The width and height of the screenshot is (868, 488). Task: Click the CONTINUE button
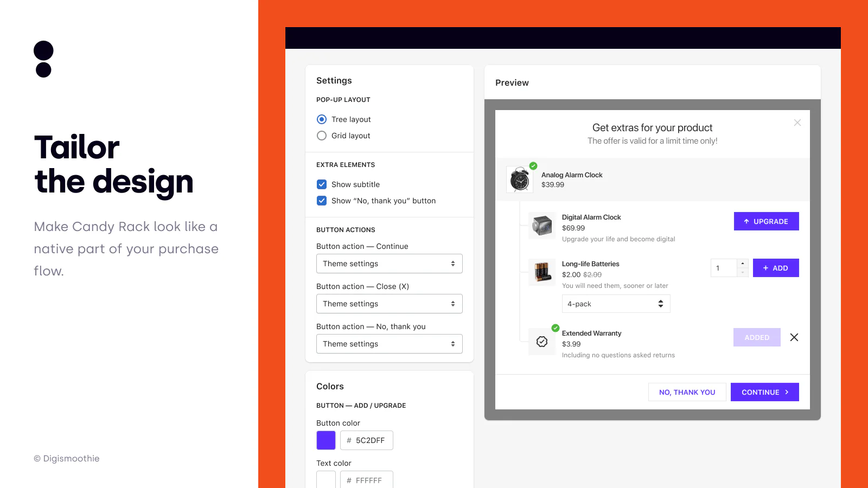765,392
